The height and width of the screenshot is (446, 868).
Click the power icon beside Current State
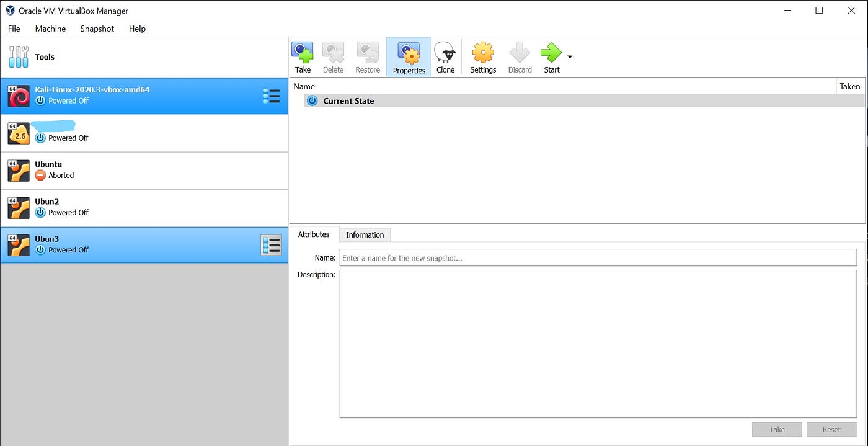click(x=312, y=100)
